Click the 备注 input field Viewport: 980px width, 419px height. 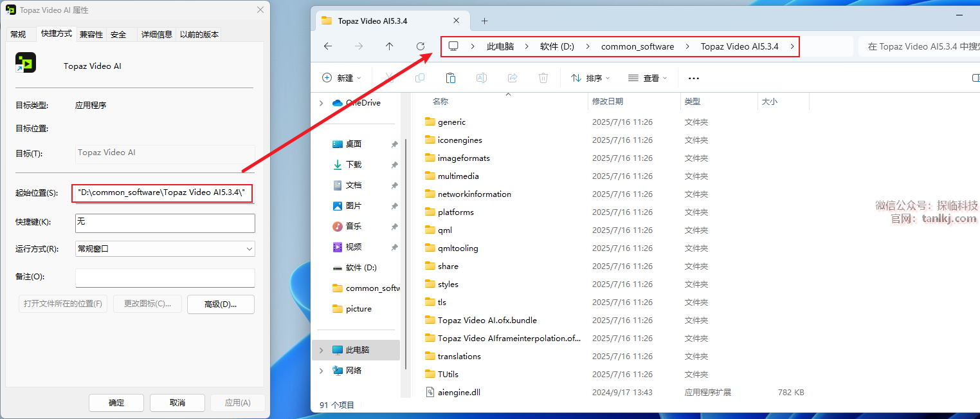pyautogui.click(x=165, y=278)
